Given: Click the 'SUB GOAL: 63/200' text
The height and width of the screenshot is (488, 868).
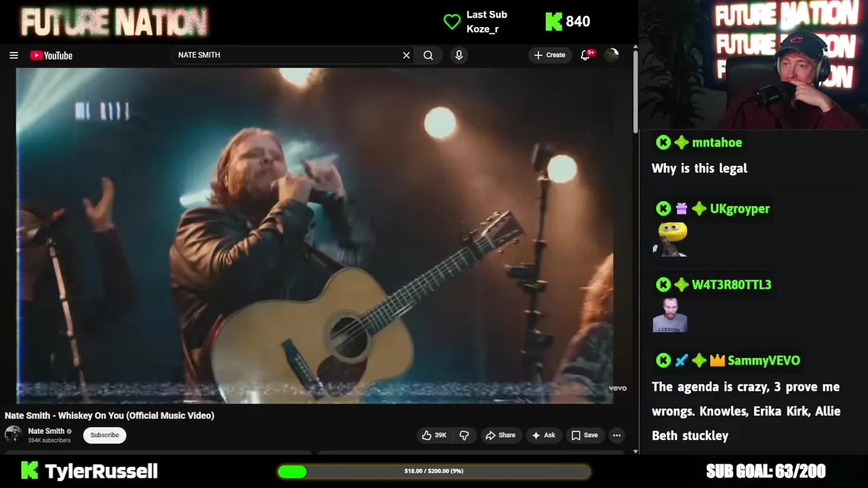Looking at the screenshot, I should click(x=766, y=471).
